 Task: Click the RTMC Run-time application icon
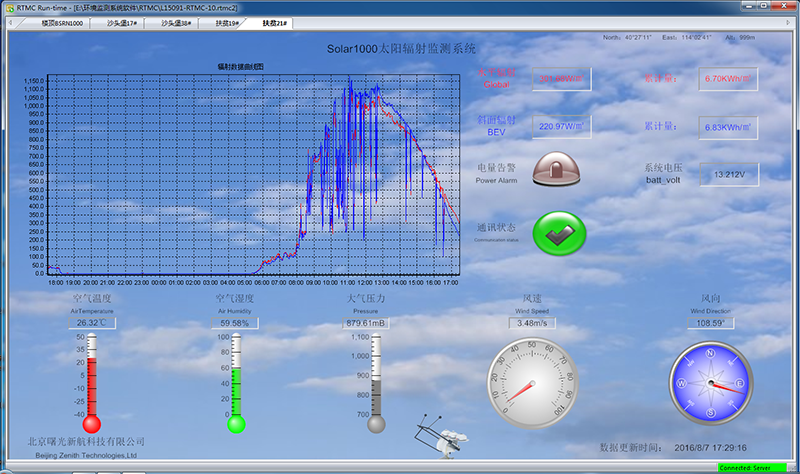pyautogui.click(x=9, y=8)
